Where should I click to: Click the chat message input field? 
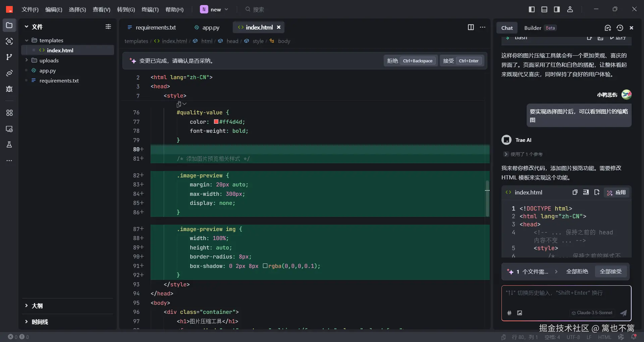click(x=566, y=297)
